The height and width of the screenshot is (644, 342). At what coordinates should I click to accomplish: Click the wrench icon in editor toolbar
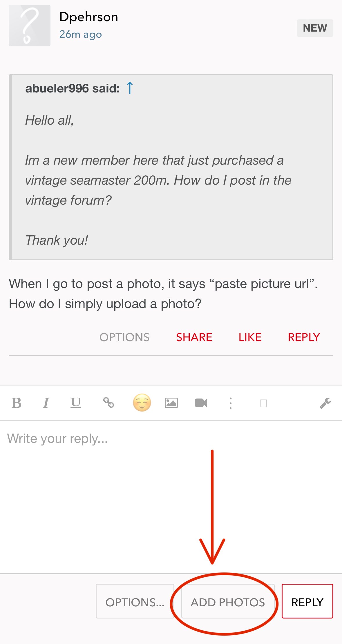click(325, 403)
